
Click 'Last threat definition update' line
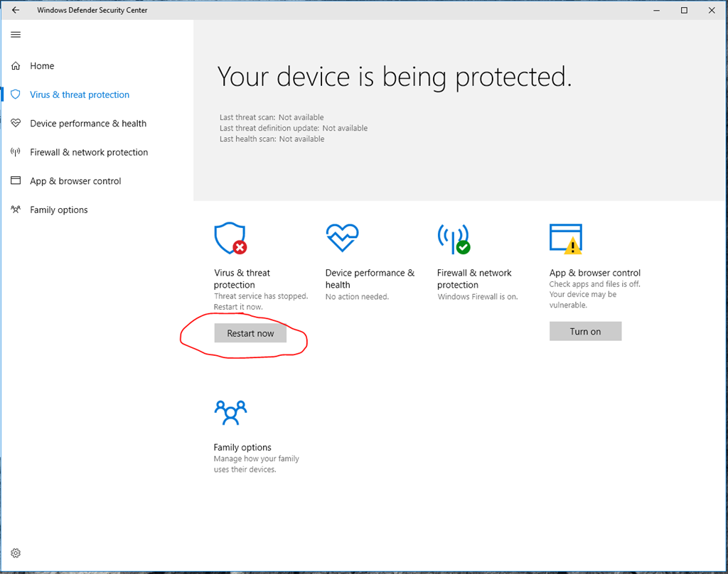pos(294,128)
